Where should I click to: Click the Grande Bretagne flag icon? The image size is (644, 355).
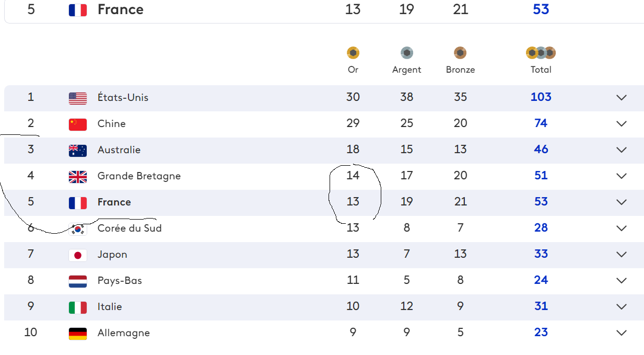78,177
